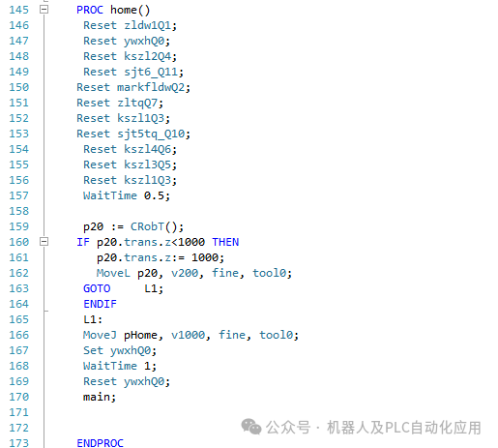Click Reset sjt5tq_Q10 statement
This screenshot has width=498, height=448.
[133, 134]
